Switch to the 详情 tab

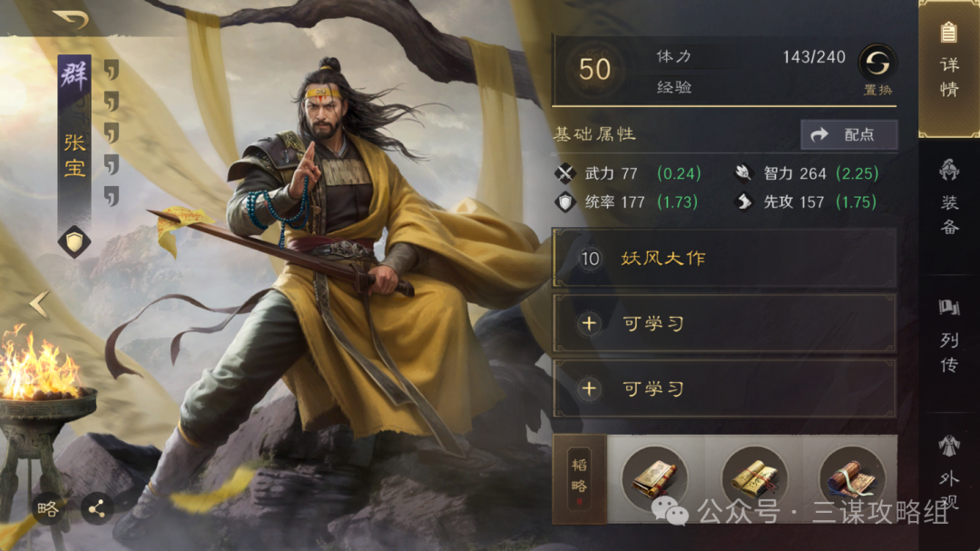point(949,67)
